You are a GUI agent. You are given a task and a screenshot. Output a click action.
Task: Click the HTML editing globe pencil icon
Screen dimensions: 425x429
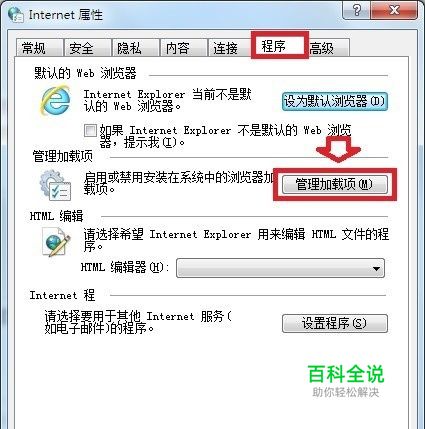click(x=56, y=241)
